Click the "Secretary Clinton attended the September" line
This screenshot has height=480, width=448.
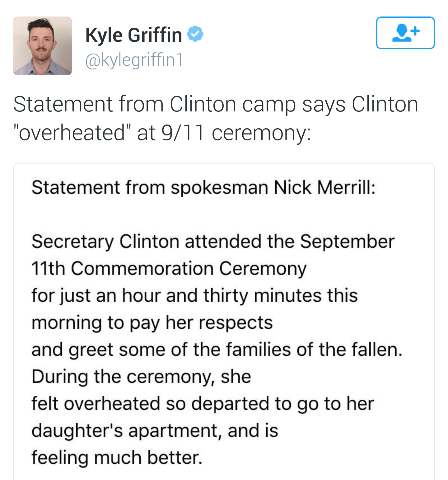tap(213, 242)
